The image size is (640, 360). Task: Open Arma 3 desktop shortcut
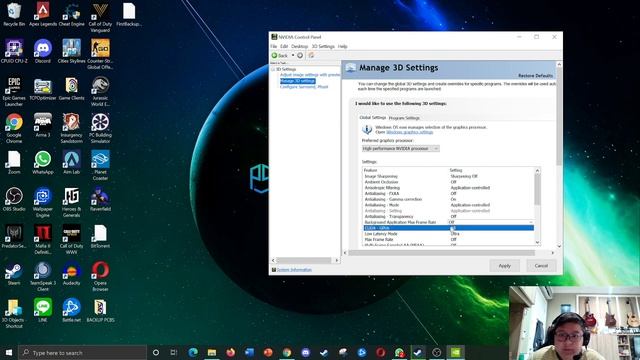pyautogui.click(x=43, y=125)
